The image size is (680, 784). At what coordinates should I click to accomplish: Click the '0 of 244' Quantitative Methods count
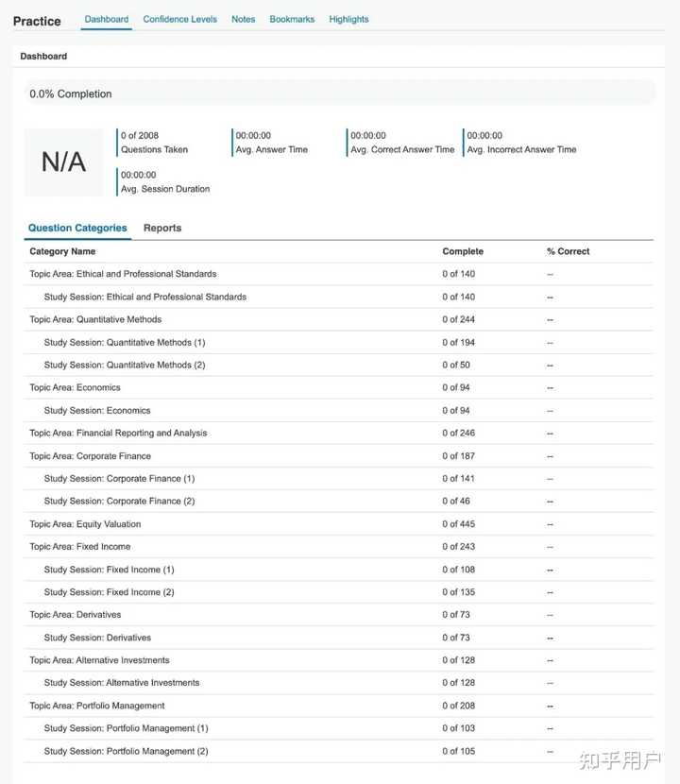(458, 319)
